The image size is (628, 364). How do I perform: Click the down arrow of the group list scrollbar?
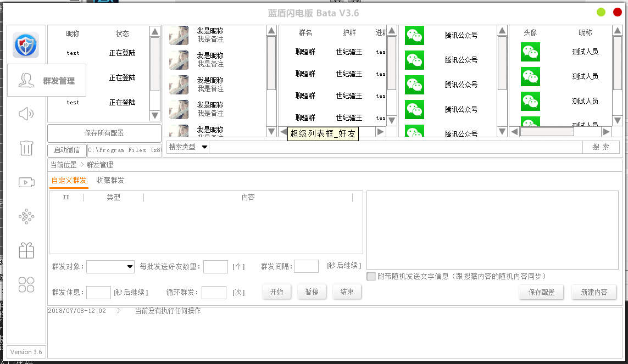pyautogui.click(x=392, y=120)
